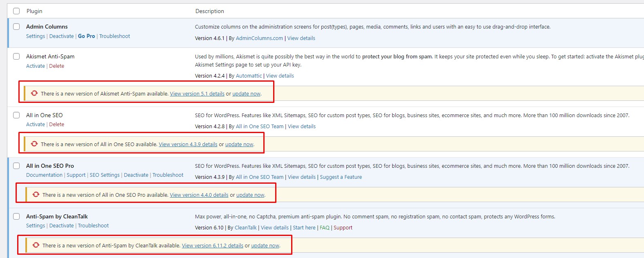644x258 pixels.
Task: Click the Plugin column header
Action: click(x=34, y=11)
